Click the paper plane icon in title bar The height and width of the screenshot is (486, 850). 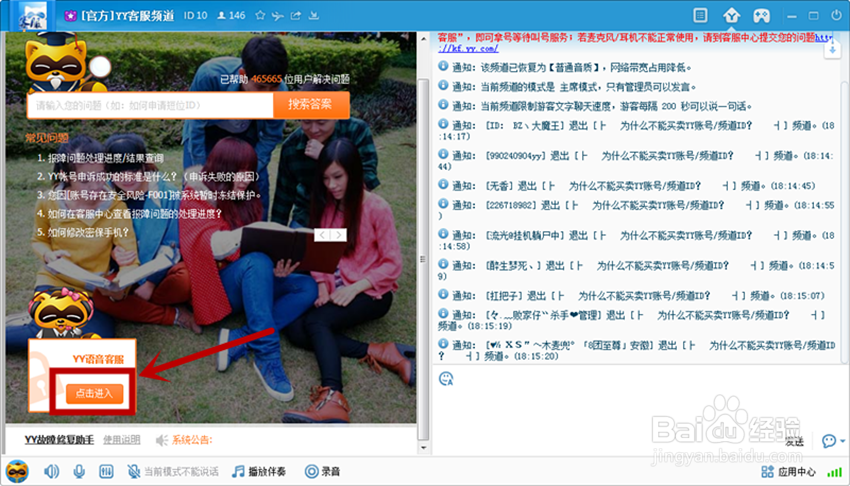278,16
